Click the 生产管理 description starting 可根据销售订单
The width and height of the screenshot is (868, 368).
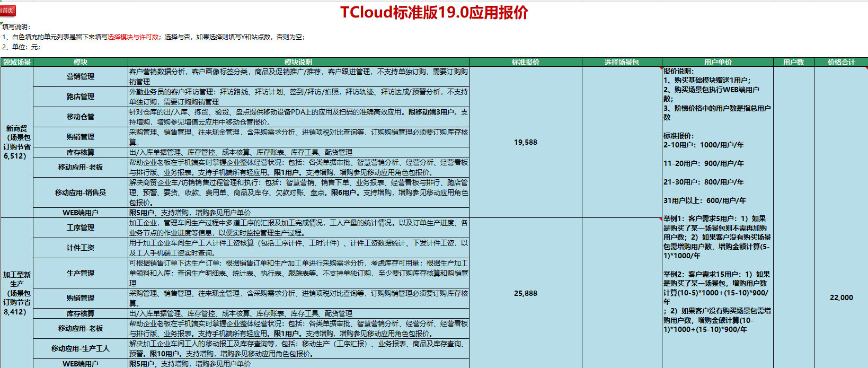pyautogui.click(x=298, y=273)
